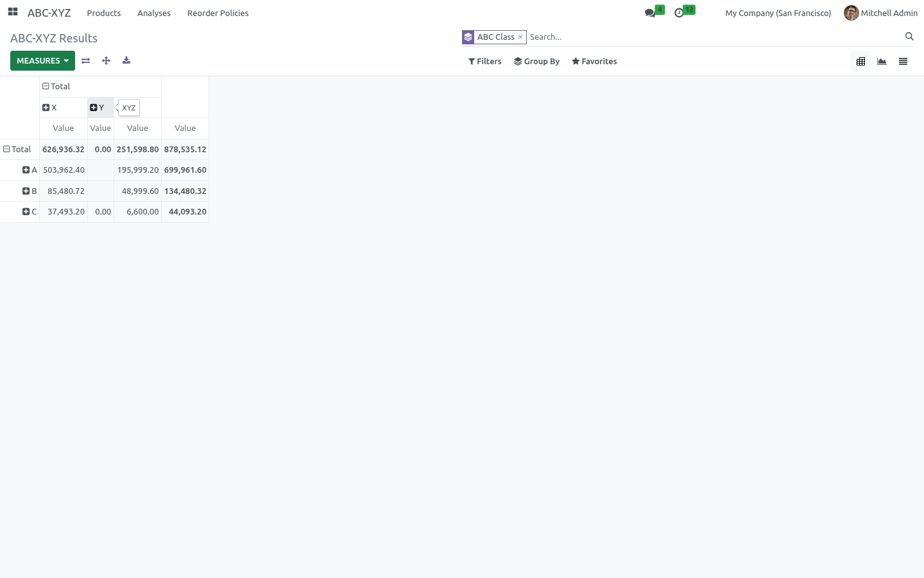Remove the ABC Class group facet
Viewport: 924px width, 578px height.
520,37
